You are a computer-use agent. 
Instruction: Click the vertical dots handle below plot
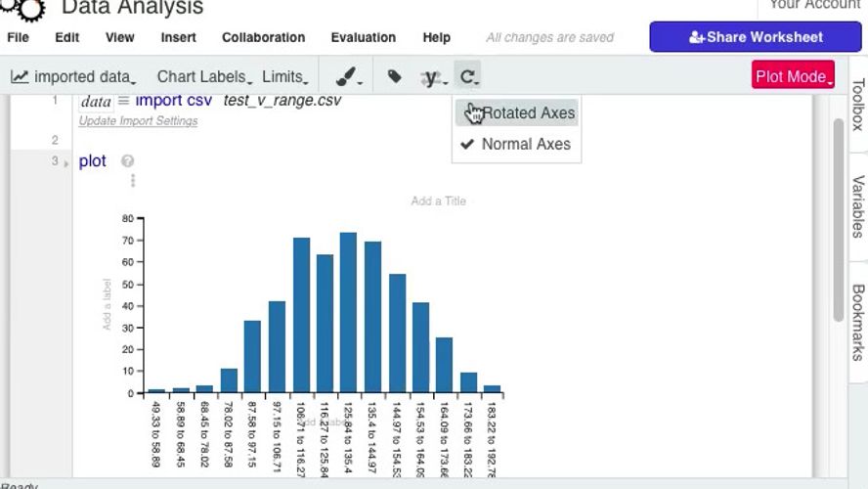133,181
